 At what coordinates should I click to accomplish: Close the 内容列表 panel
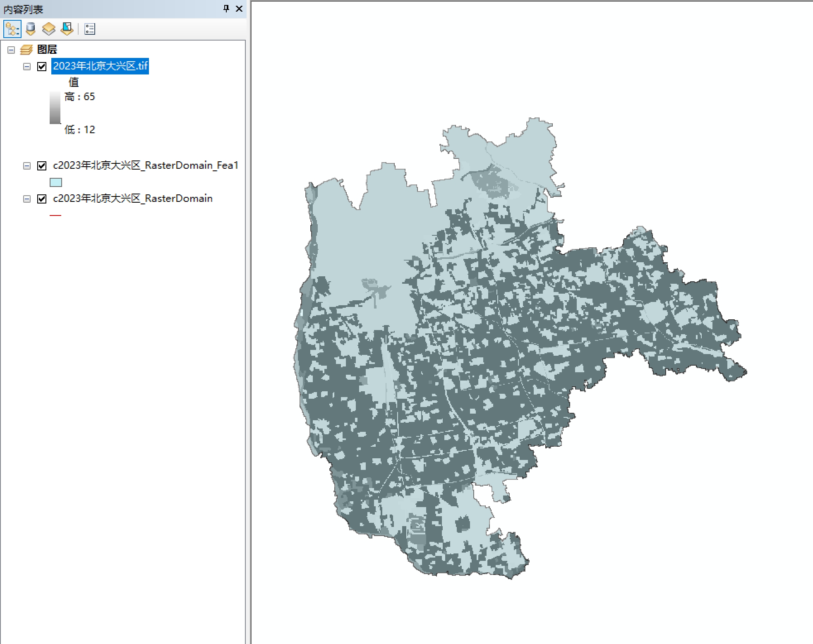point(239,8)
